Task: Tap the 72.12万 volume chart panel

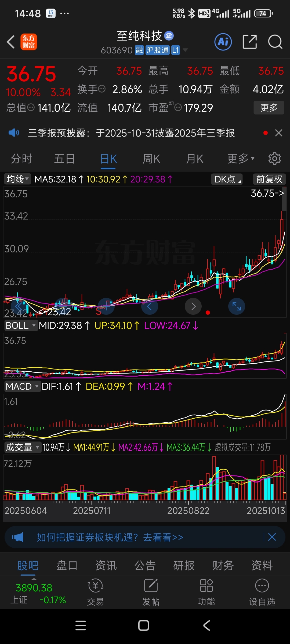Action: point(145,477)
